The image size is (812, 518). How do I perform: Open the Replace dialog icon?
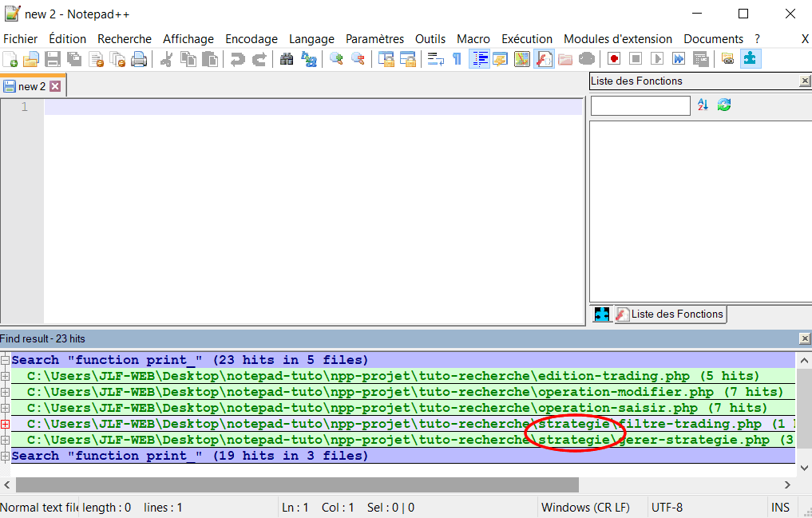(309, 59)
